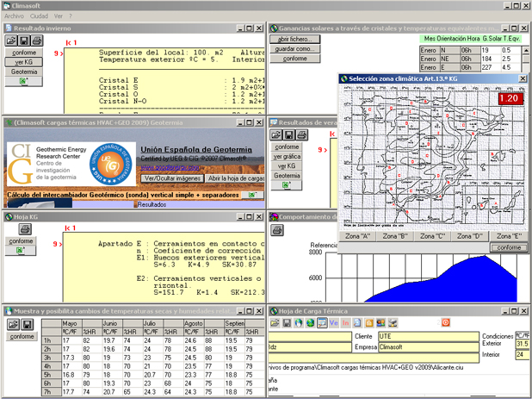Click the Empresa field containing 'Climasoft'
The width and height of the screenshot is (532, 399).
429,347
